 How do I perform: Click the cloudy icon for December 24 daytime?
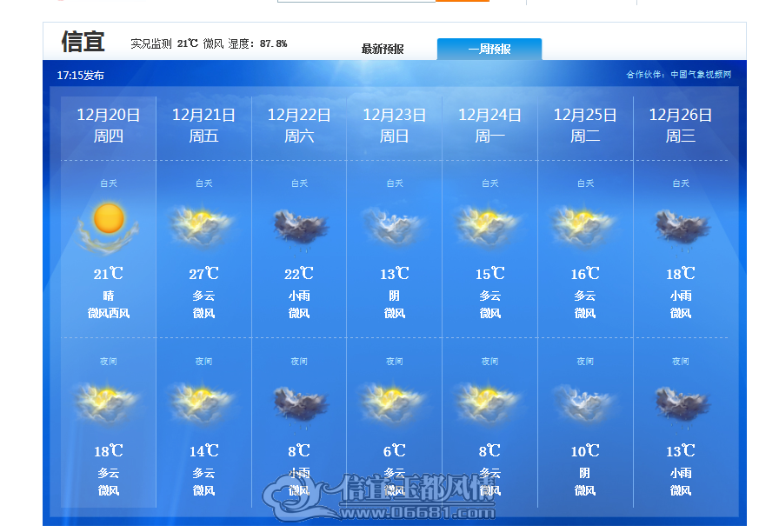click(x=488, y=226)
